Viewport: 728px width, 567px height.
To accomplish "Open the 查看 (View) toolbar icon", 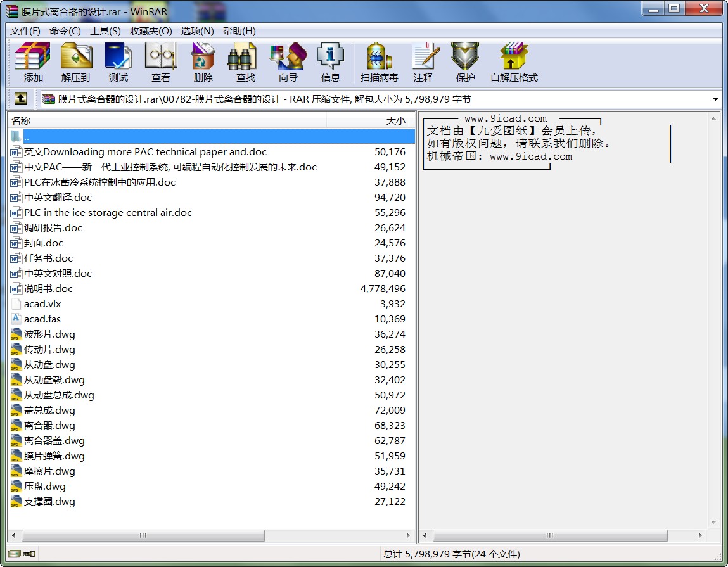I will (160, 62).
